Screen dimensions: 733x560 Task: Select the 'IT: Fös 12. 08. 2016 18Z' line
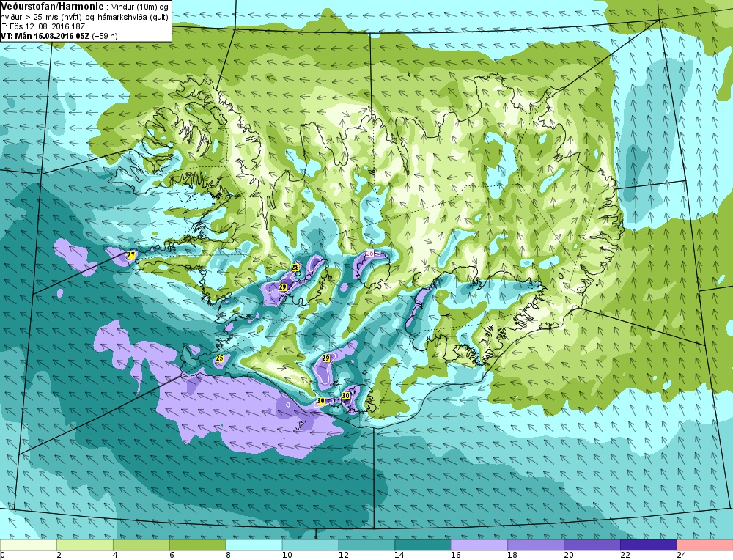(43, 26)
